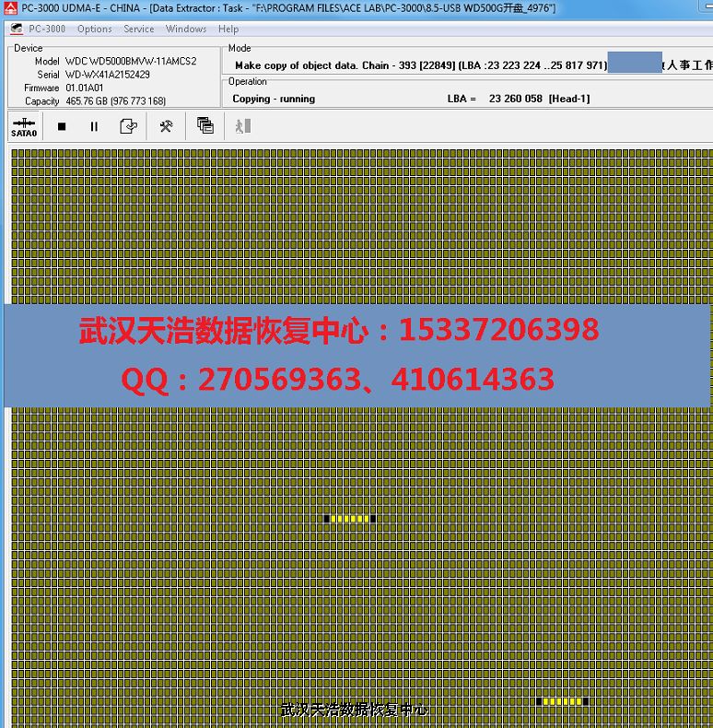Screen dimensions: 713x728
Task: Click the current LBA value 23 260 058
Action: [x=516, y=99]
